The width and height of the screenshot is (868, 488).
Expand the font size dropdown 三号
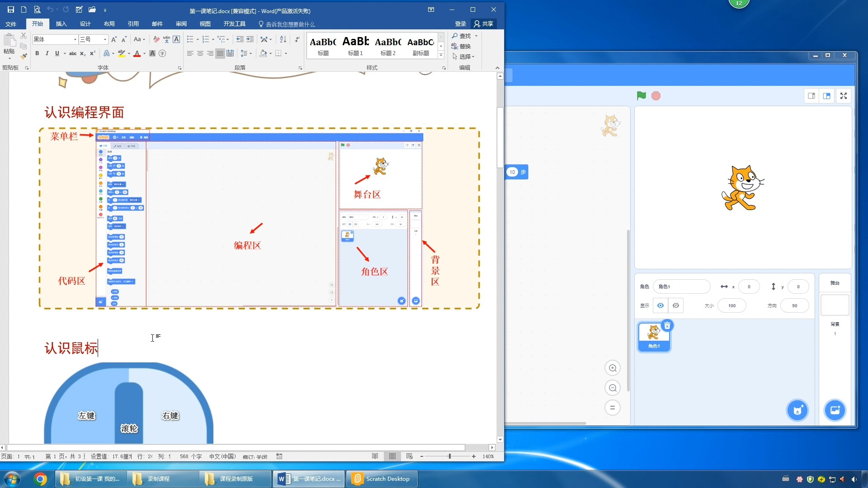105,39
